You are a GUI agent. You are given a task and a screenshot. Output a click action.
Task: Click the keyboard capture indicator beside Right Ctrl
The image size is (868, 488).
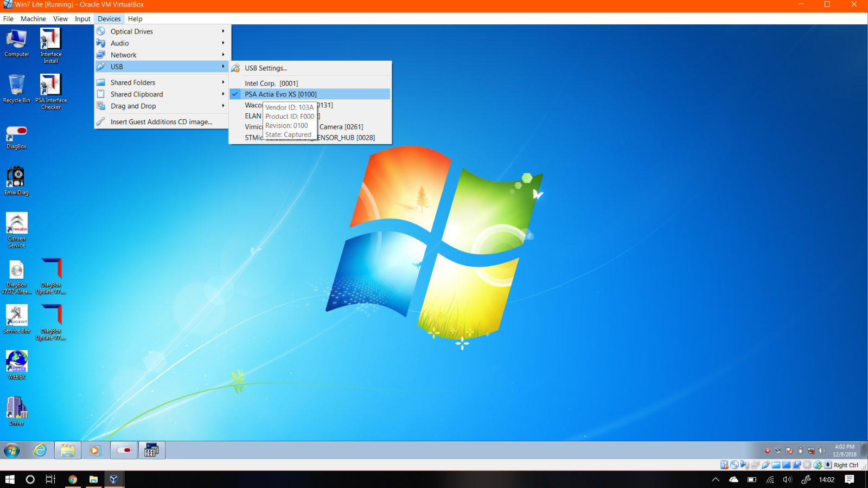coord(828,465)
